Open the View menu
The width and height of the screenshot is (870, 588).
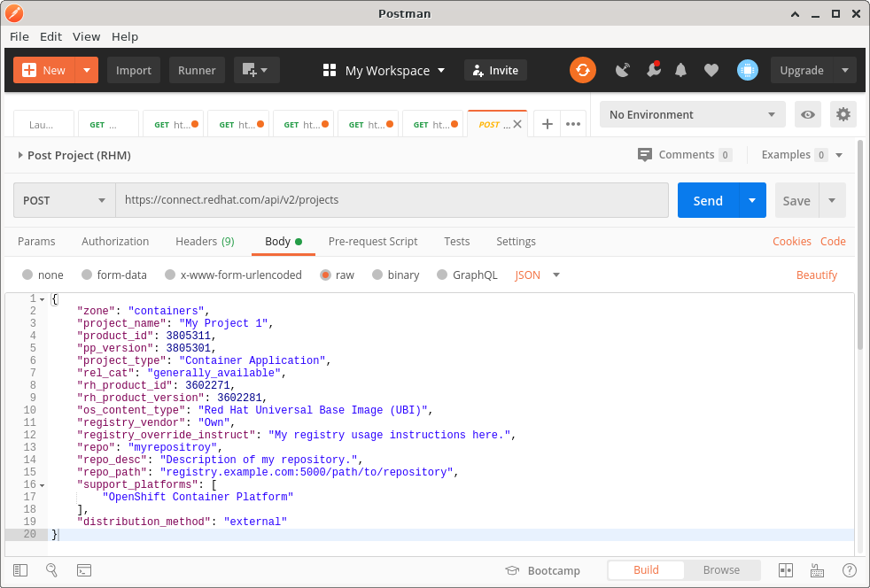(87, 36)
